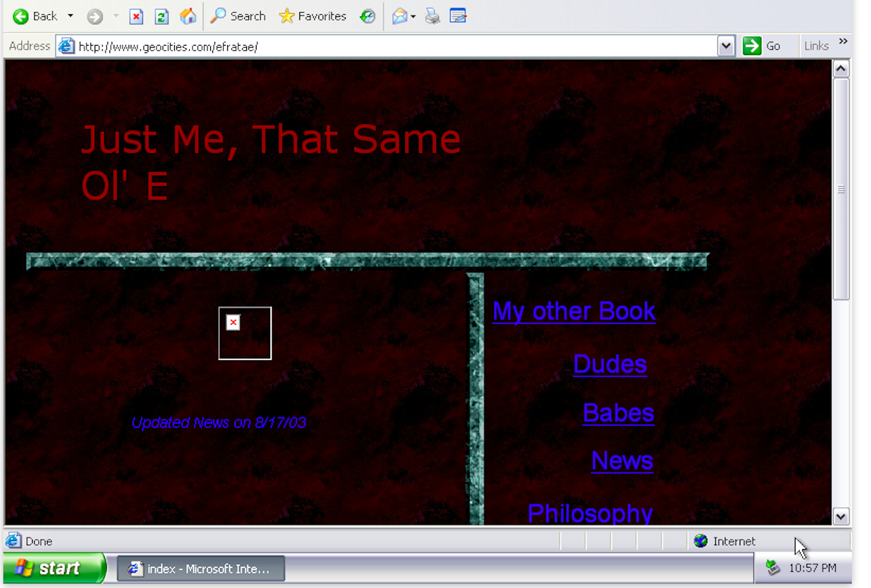Viewport: 871px width, 588px height.
Task: Open the "My other Book" link
Action: coord(574,311)
